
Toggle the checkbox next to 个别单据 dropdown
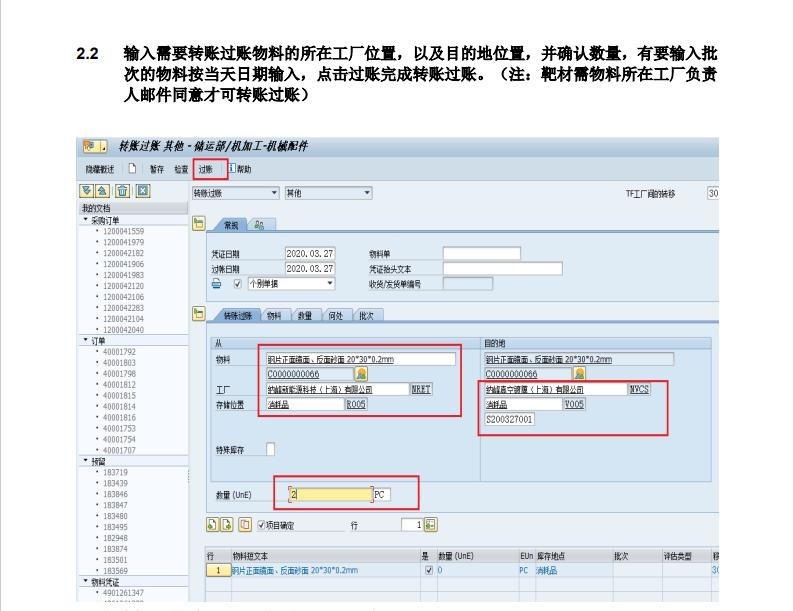(237, 283)
